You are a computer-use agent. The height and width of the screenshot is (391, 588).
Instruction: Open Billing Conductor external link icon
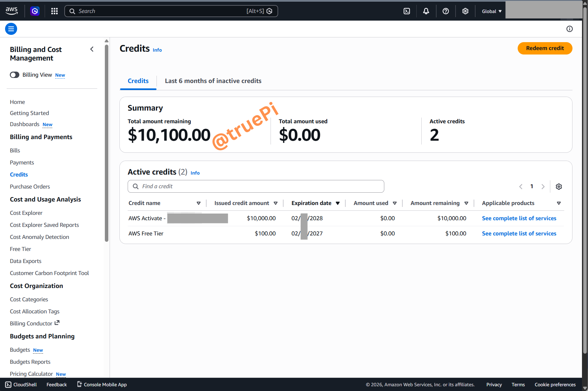(x=57, y=323)
